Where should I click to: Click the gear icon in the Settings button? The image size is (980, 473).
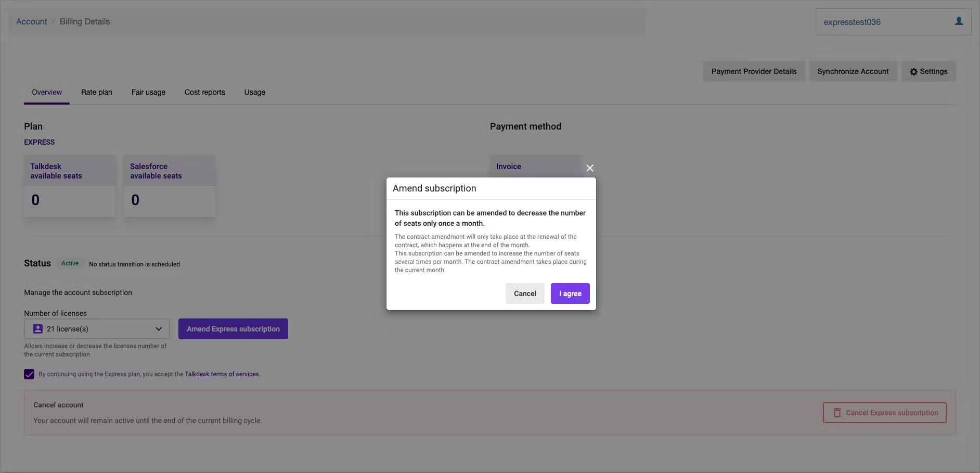coord(913,72)
